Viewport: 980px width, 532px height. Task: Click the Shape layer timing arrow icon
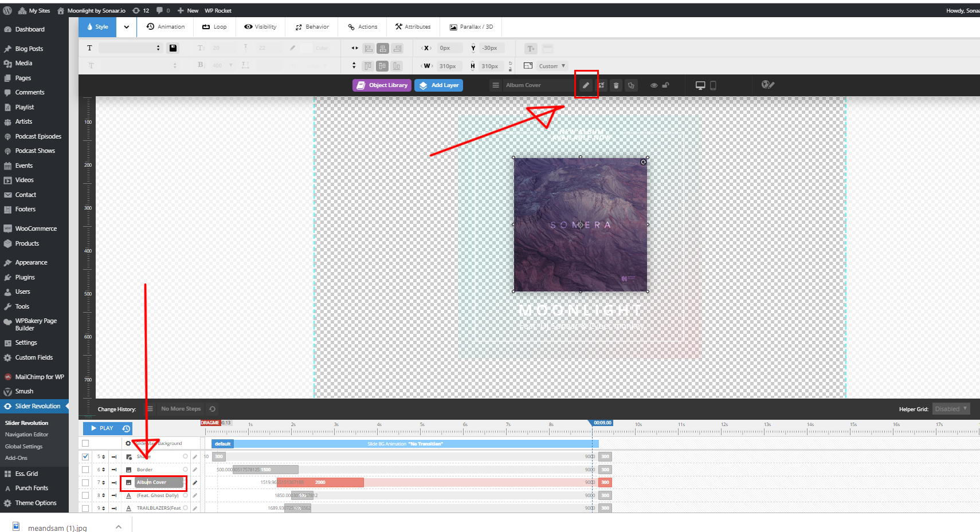(x=114, y=457)
